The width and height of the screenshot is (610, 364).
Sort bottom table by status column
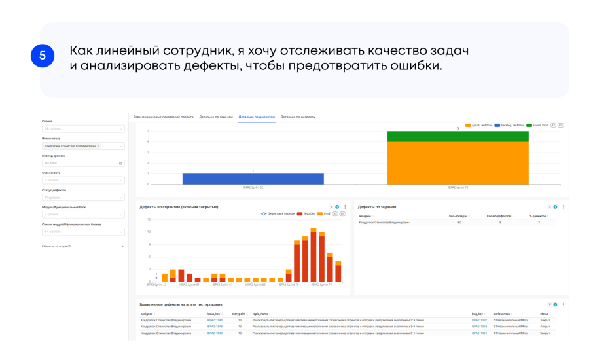pos(545,314)
